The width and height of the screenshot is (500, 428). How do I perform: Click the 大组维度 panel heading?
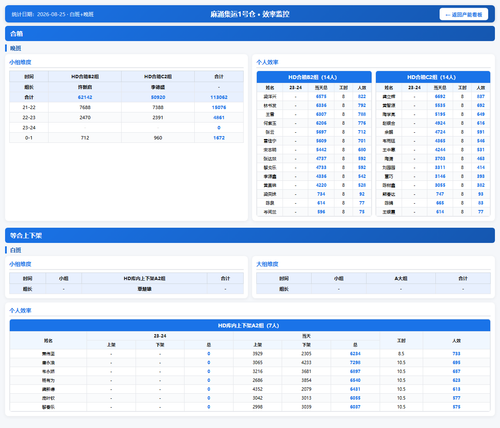(267, 264)
